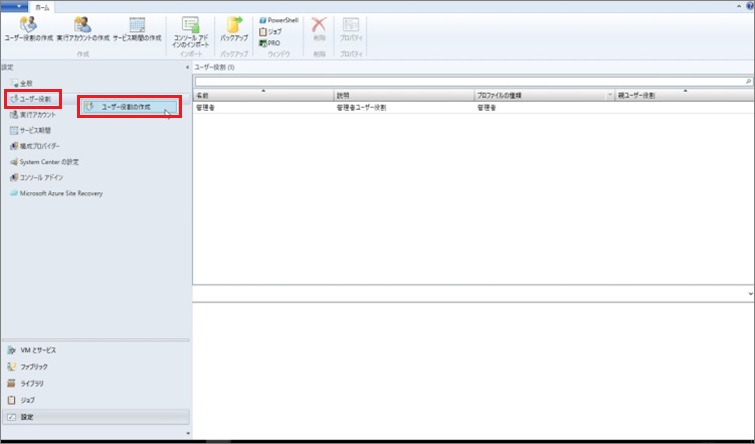
Task: Open the ジョブ window from ribbon
Action: [x=270, y=31]
